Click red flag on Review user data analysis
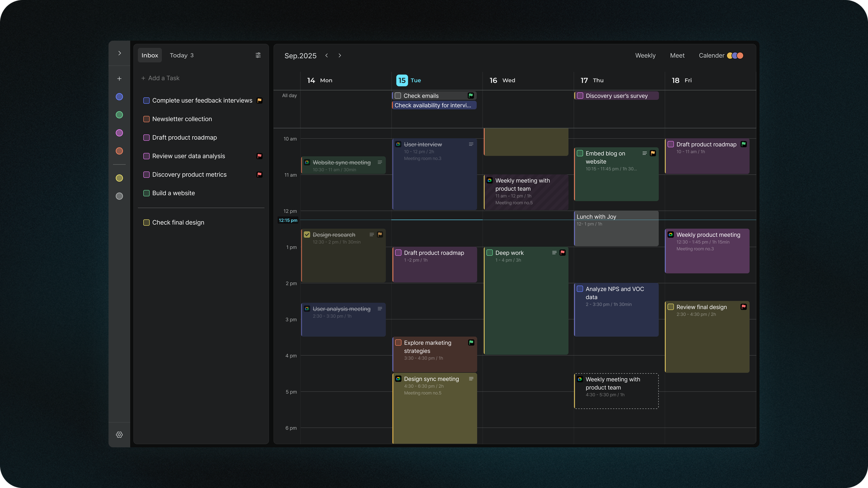Viewport: 868px width, 488px height. click(260, 156)
